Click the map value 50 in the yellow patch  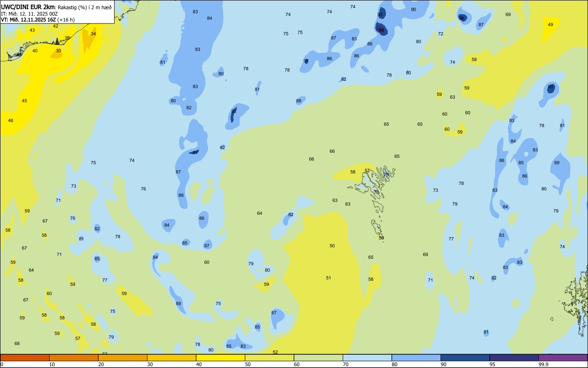coord(332,246)
